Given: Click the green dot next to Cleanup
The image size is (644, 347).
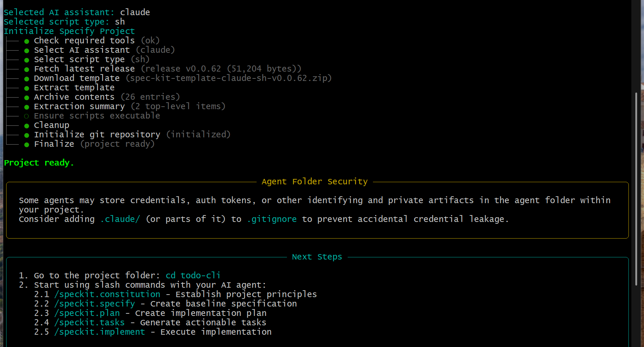Looking at the screenshot, I should 26,126.
